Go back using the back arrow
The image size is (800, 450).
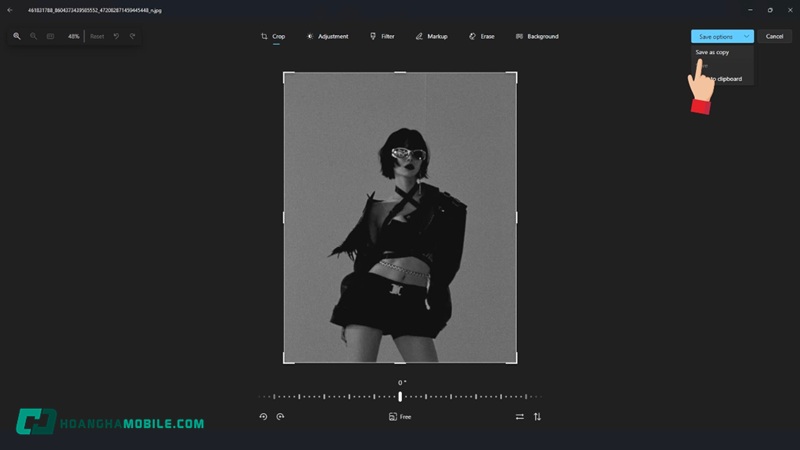(x=9, y=9)
